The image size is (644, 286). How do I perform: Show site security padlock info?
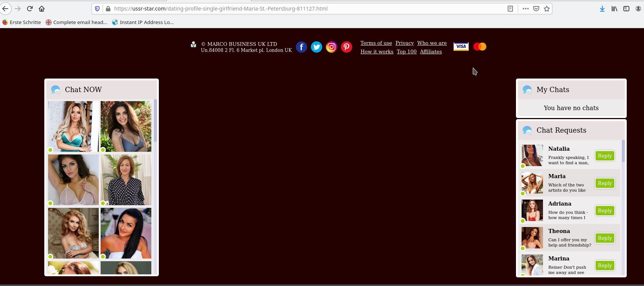(x=108, y=9)
